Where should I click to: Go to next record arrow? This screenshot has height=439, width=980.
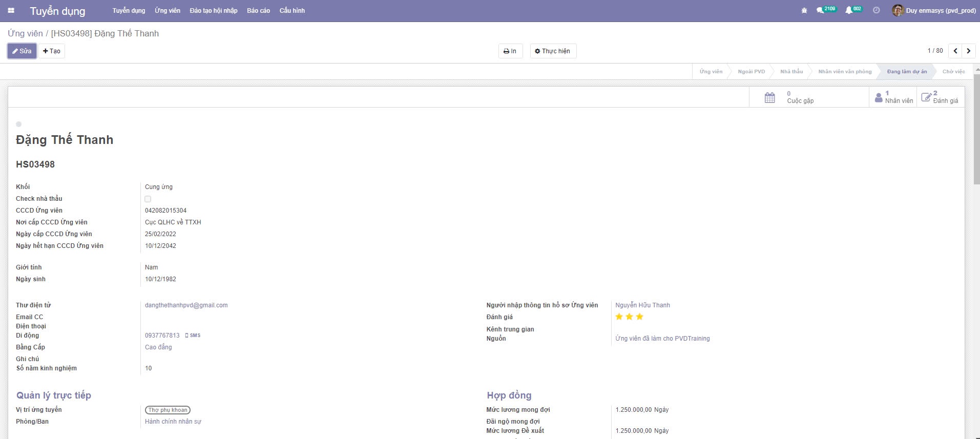[968, 51]
